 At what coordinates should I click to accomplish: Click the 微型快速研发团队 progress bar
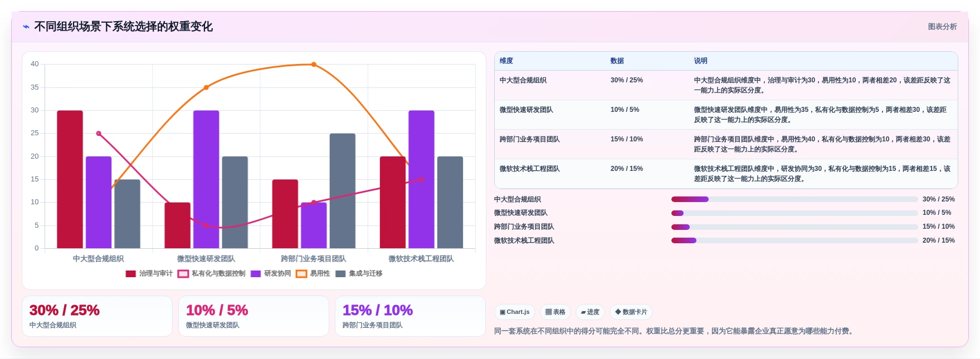point(794,213)
